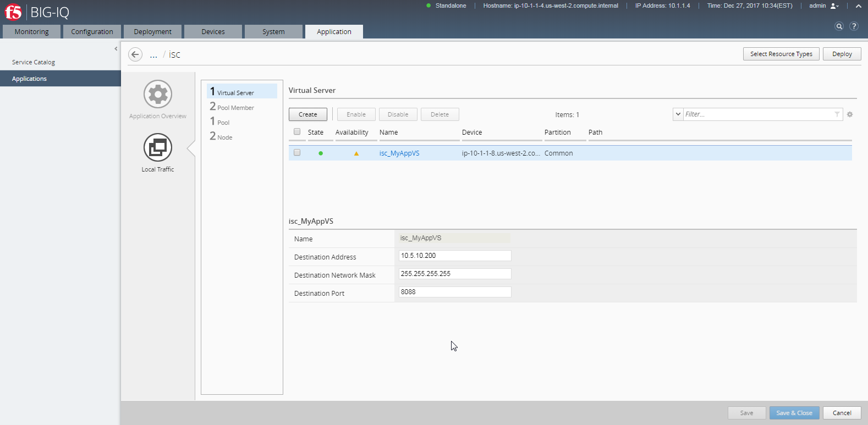Click the F5 logo icon

(13, 12)
